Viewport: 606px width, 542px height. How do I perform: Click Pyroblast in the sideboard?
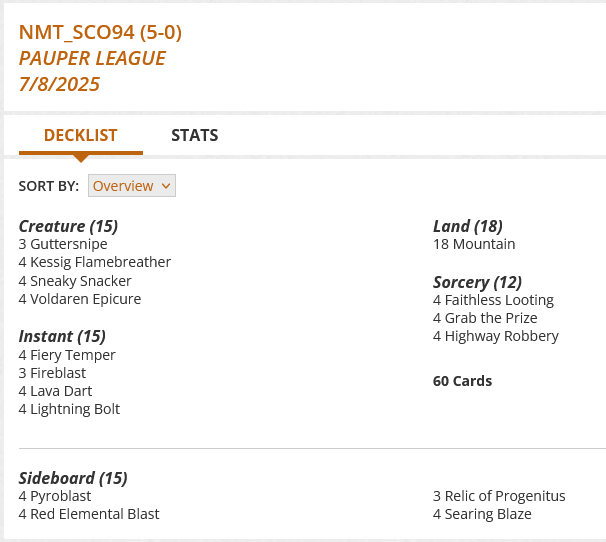click(x=60, y=496)
